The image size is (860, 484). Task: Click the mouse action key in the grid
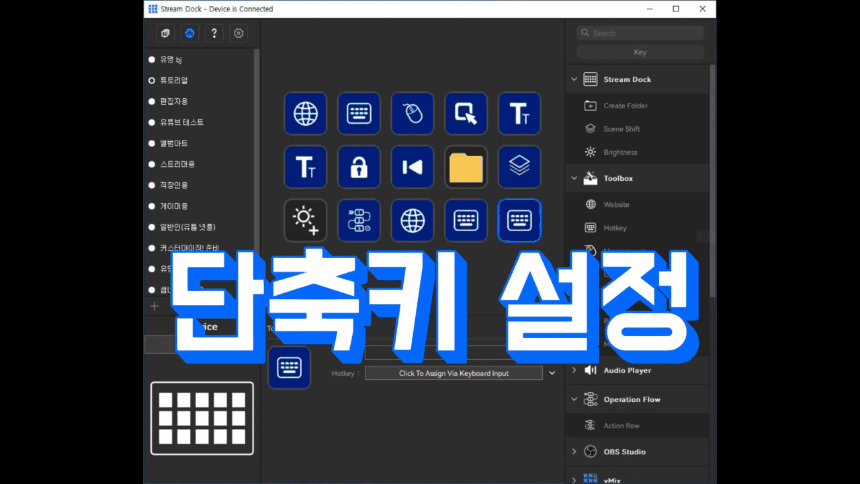[412, 113]
